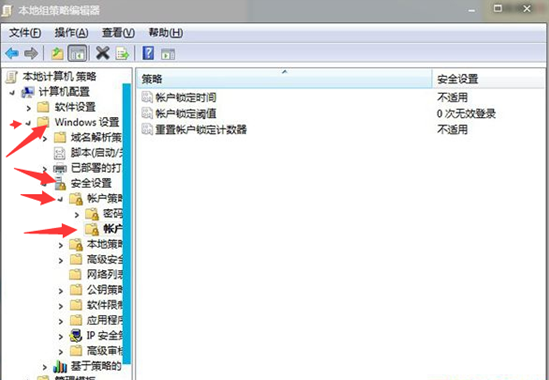Click the 软件设置 folder icon
Viewport: 549px width, 380px height.
tap(43, 106)
